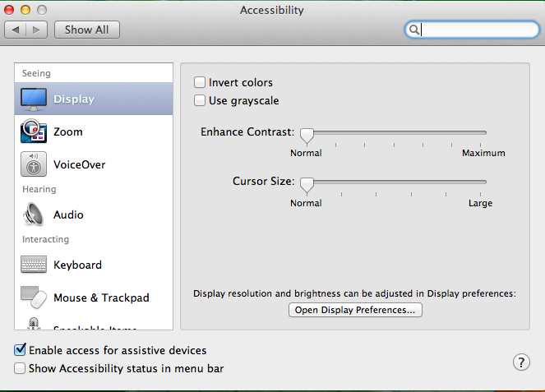Select the Keyboard label in the list
545x392 pixels.
pos(78,265)
